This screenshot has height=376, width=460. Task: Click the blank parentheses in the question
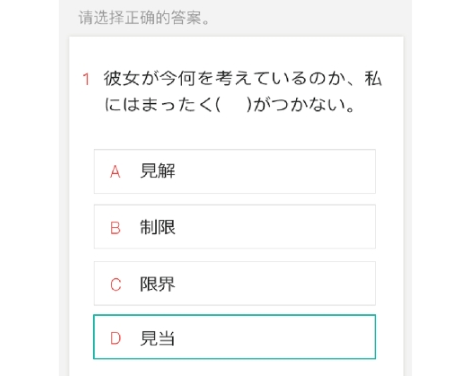click(233, 105)
